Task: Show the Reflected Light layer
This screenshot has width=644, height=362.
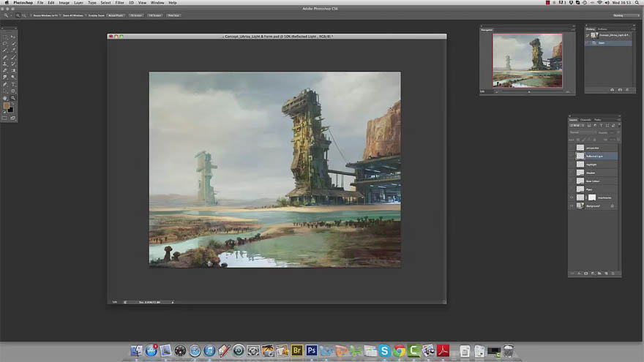Action: point(572,156)
